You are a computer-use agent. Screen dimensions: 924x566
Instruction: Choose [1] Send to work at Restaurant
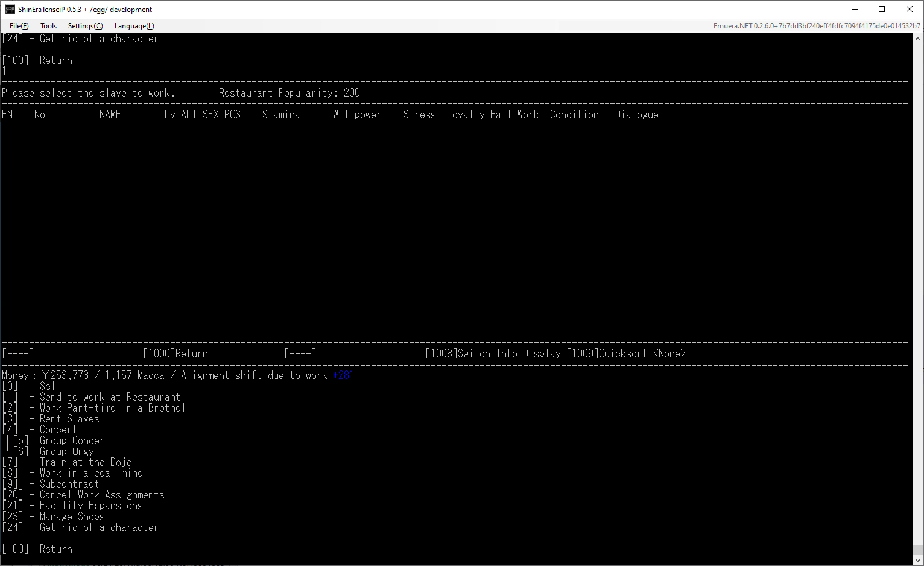(x=91, y=397)
